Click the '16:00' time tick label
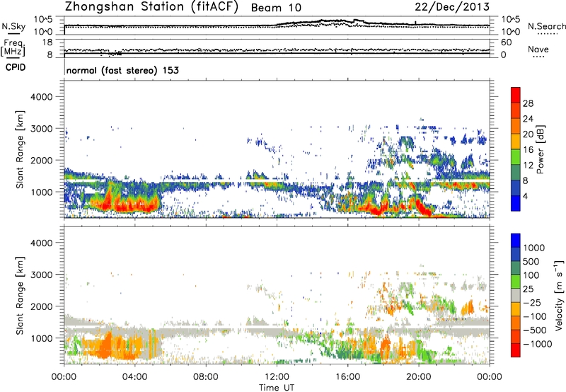Image resolution: width=566 pixels, height=392 pixels. (x=347, y=377)
